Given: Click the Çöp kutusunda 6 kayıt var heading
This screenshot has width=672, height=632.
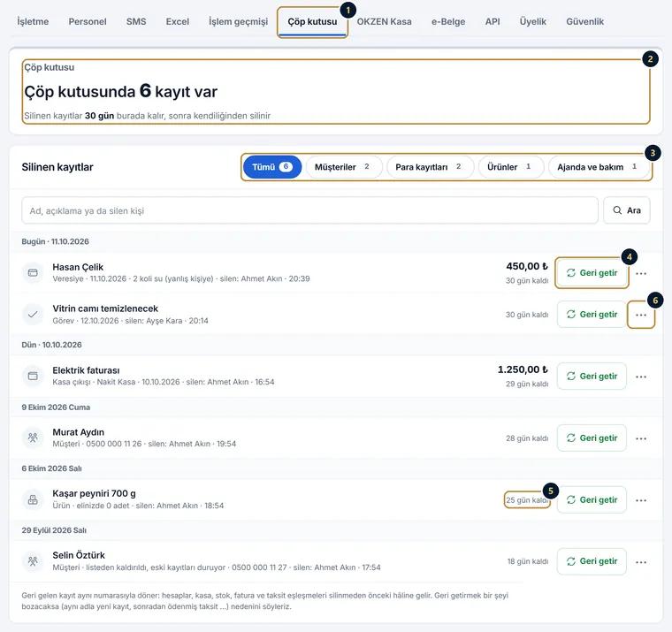Looking at the screenshot, I should 121,91.
